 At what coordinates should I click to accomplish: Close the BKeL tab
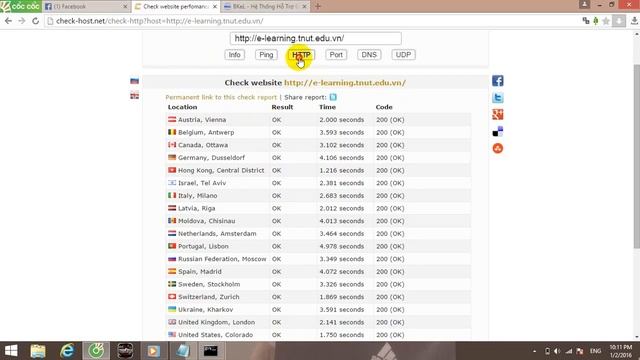(304, 7)
